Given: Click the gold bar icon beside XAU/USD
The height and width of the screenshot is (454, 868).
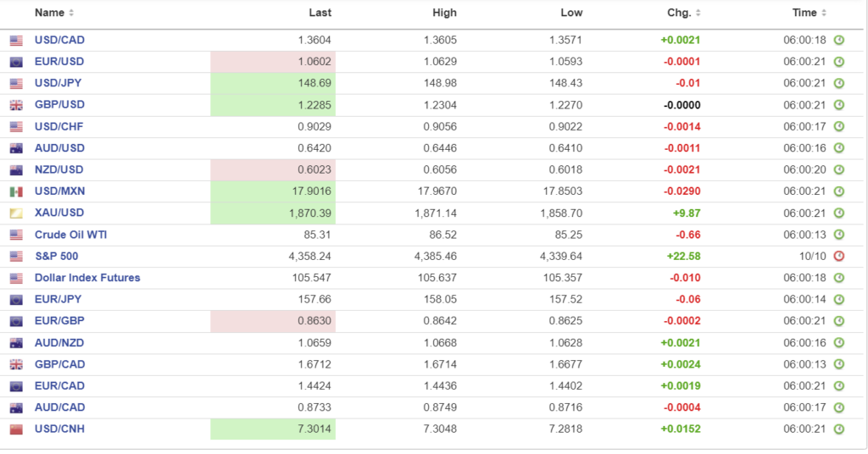Looking at the screenshot, I should [x=16, y=213].
